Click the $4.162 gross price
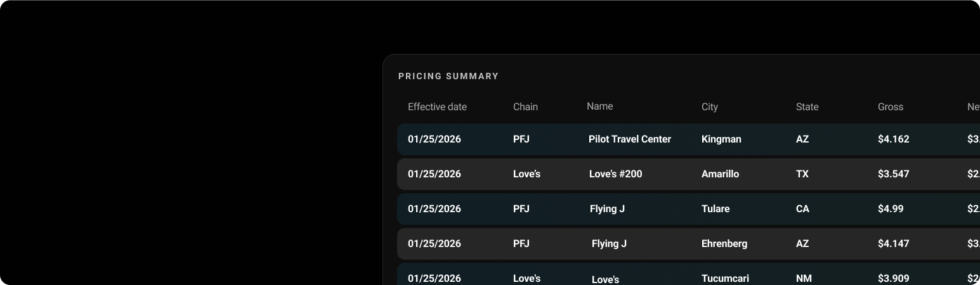Image resolution: width=980 pixels, height=285 pixels. [893, 139]
